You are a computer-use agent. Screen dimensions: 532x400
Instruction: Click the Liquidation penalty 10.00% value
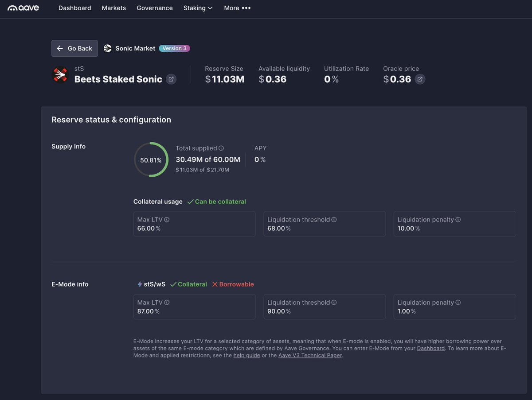[x=409, y=229]
